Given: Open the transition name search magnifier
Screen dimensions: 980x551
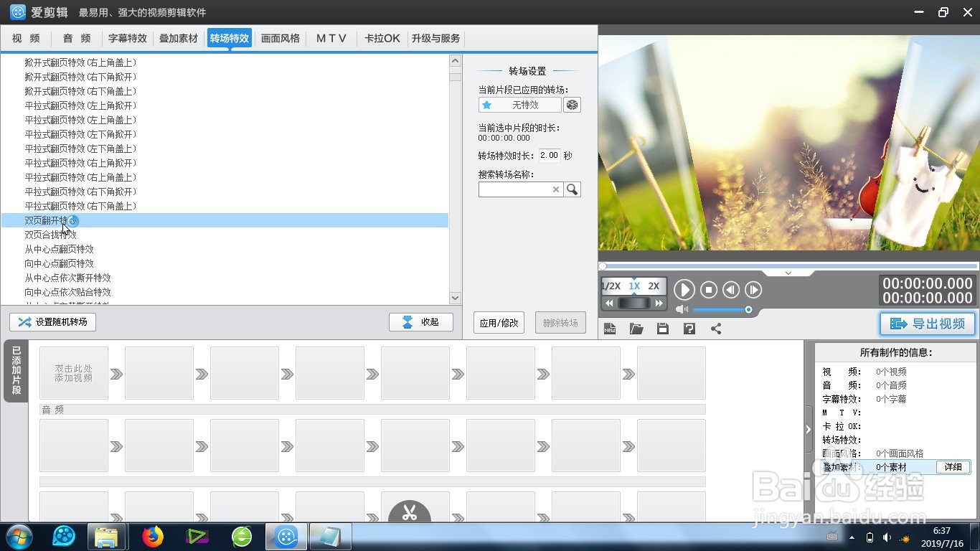Looking at the screenshot, I should (572, 189).
